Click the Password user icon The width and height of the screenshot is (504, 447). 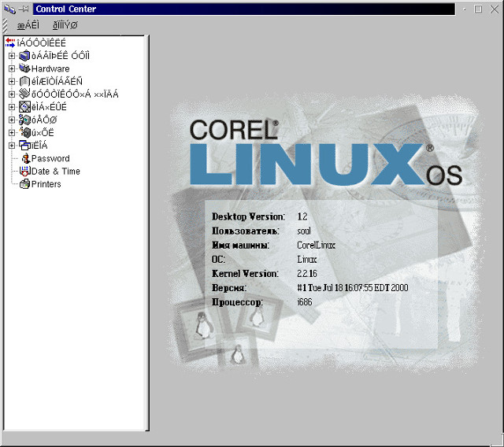(x=25, y=158)
